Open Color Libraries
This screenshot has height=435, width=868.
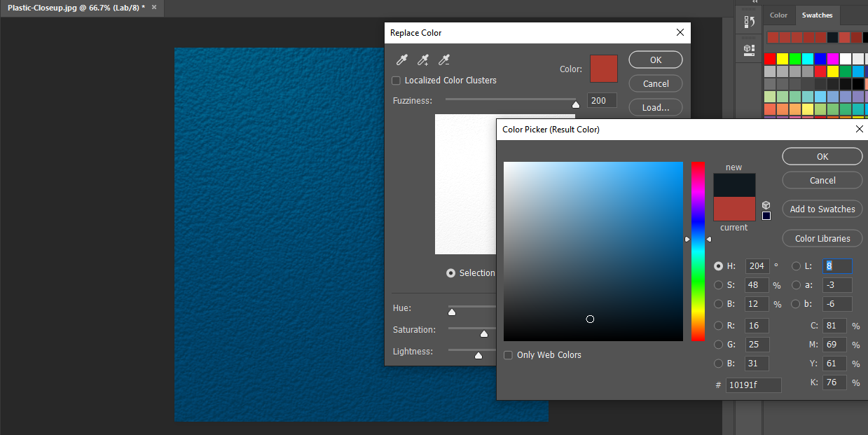tap(822, 238)
